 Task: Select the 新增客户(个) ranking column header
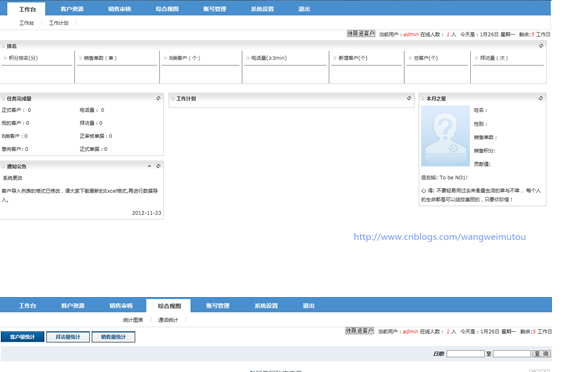(353, 58)
